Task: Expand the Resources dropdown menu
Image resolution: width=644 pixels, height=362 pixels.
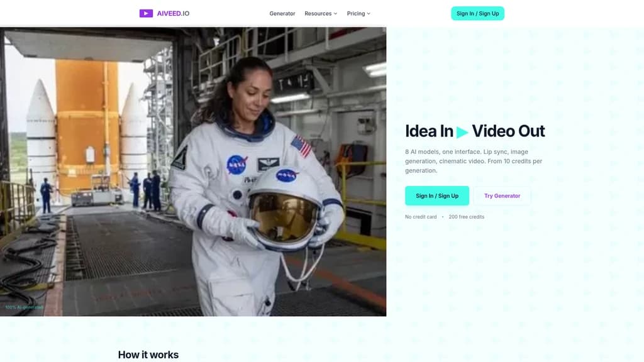Action: (321, 14)
